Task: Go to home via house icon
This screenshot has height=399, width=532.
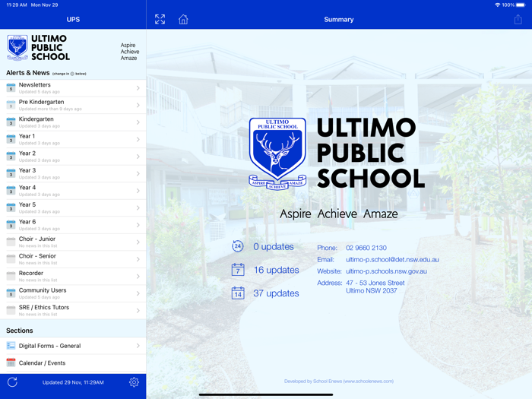Action: (183, 19)
